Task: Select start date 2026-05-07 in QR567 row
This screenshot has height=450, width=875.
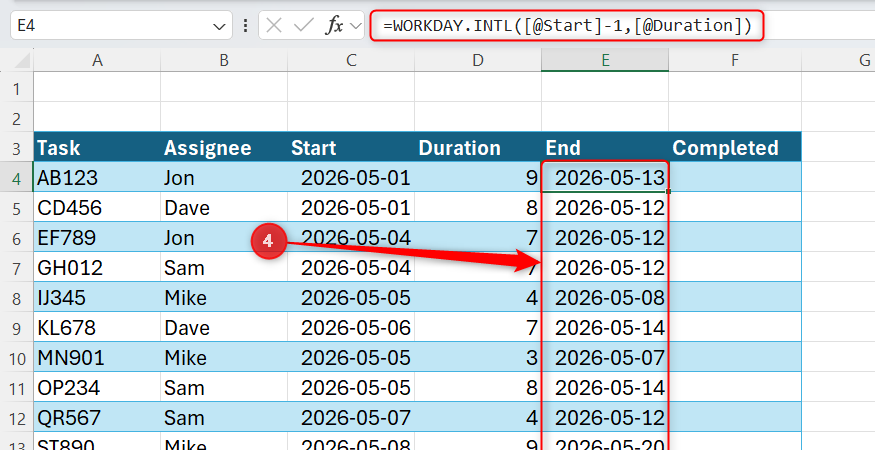Action: [x=351, y=418]
